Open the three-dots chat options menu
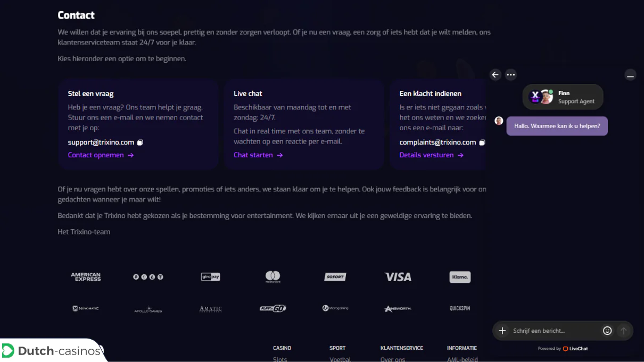The width and height of the screenshot is (644, 362). pos(511,75)
